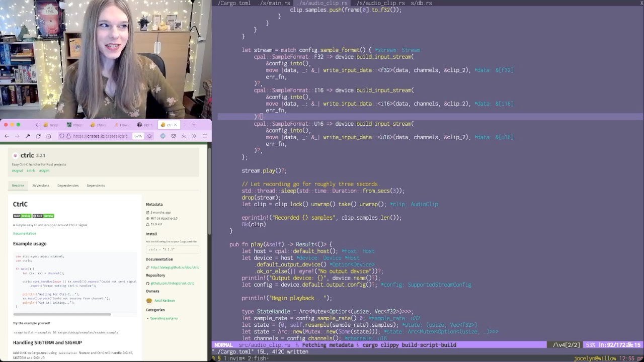
Task: Save the page to Pocket
Action: (174, 136)
